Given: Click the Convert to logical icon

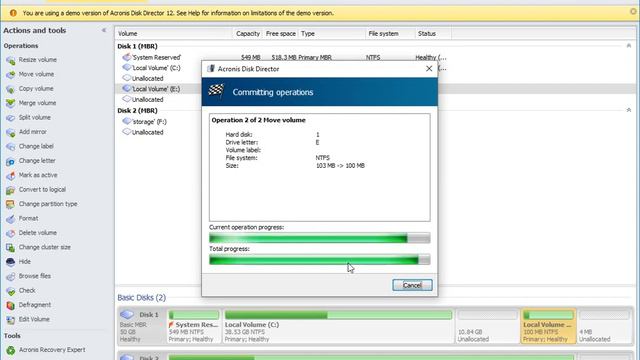Looking at the screenshot, I should click(x=11, y=190).
